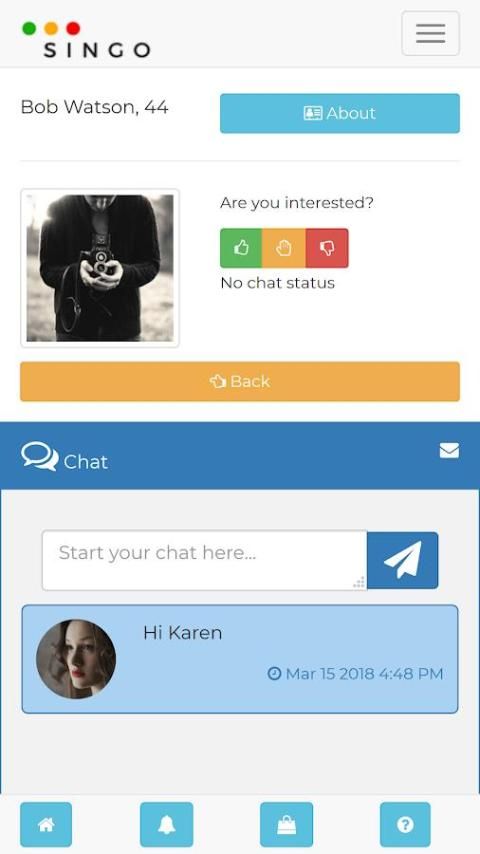Click the green thumbs-up interested button

[x=241, y=248]
